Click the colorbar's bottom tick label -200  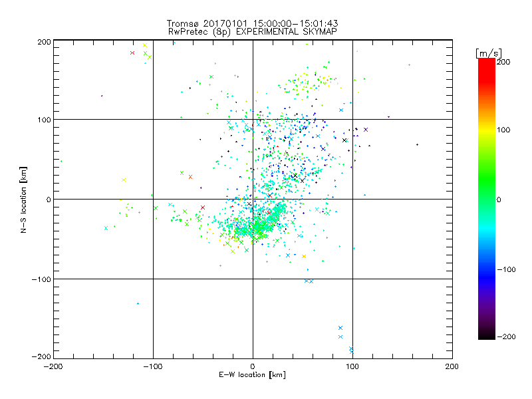(506, 336)
